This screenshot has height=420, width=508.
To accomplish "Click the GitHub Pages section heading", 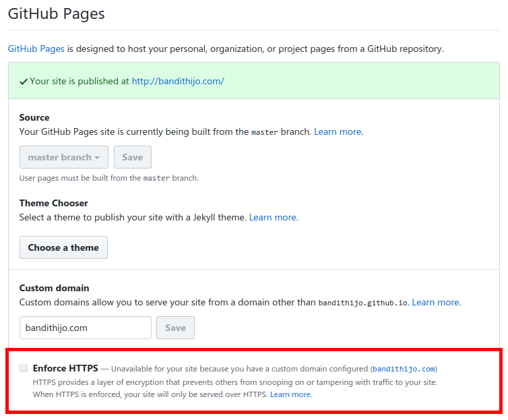I will (x=56, y=13).
